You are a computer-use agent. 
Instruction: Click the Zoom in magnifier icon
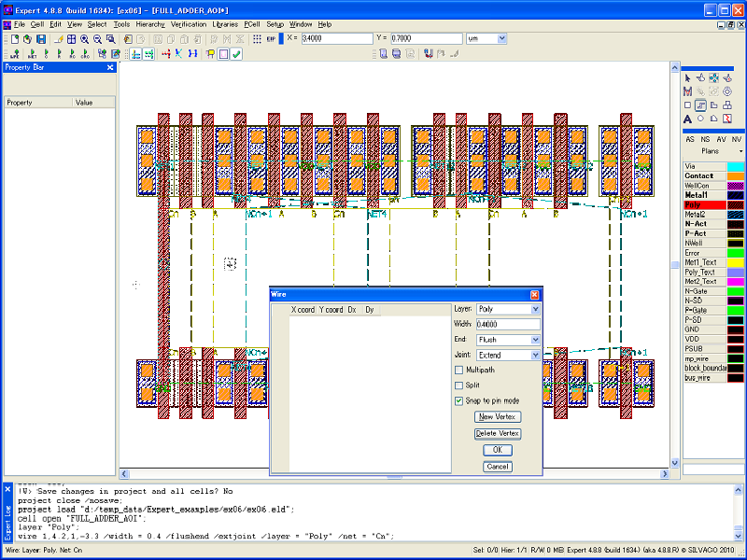tap(85, 39)
